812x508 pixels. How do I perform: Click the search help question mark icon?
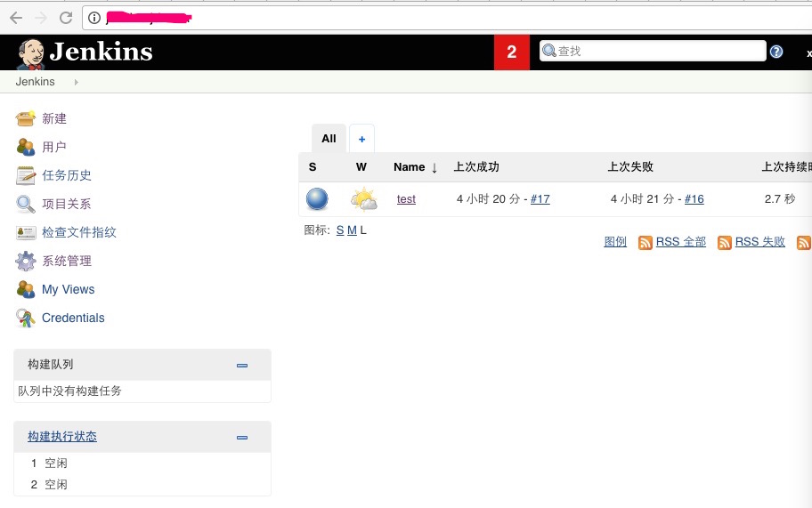point(775,52)
